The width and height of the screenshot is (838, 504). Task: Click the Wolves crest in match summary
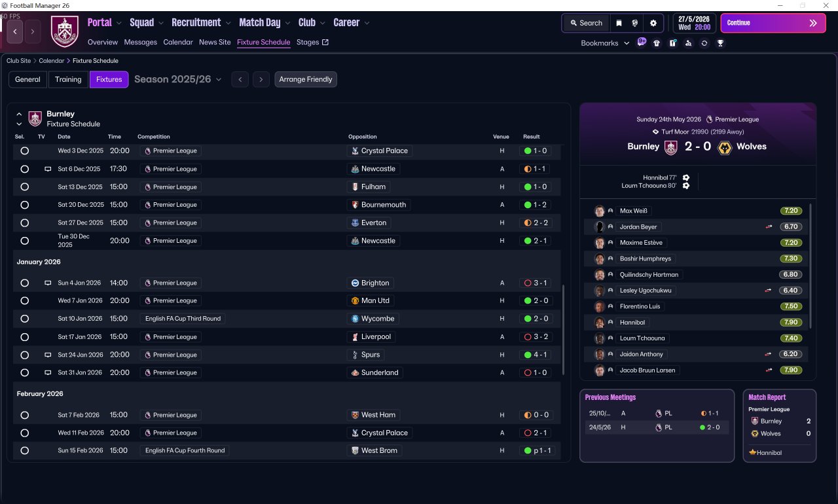(x=725, y=147)
